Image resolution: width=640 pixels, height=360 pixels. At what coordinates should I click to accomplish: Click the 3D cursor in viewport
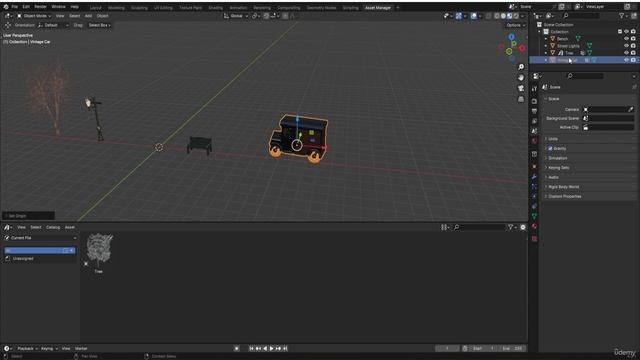point(159,147)
